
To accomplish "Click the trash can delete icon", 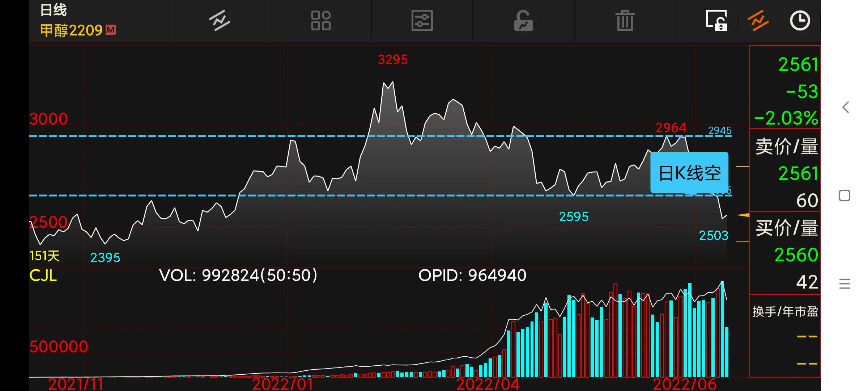I will 625,21.
